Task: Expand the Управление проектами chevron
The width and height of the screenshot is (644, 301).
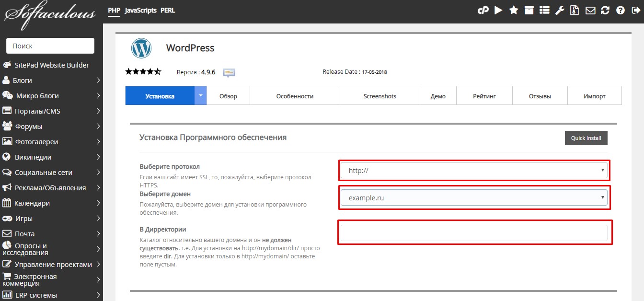Action: point(98,265)
